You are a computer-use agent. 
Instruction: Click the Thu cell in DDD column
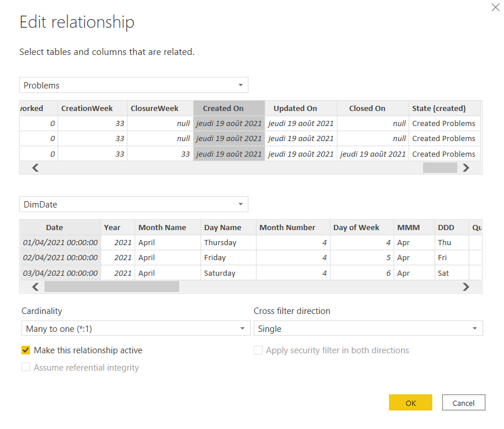[x=451, y=242]
